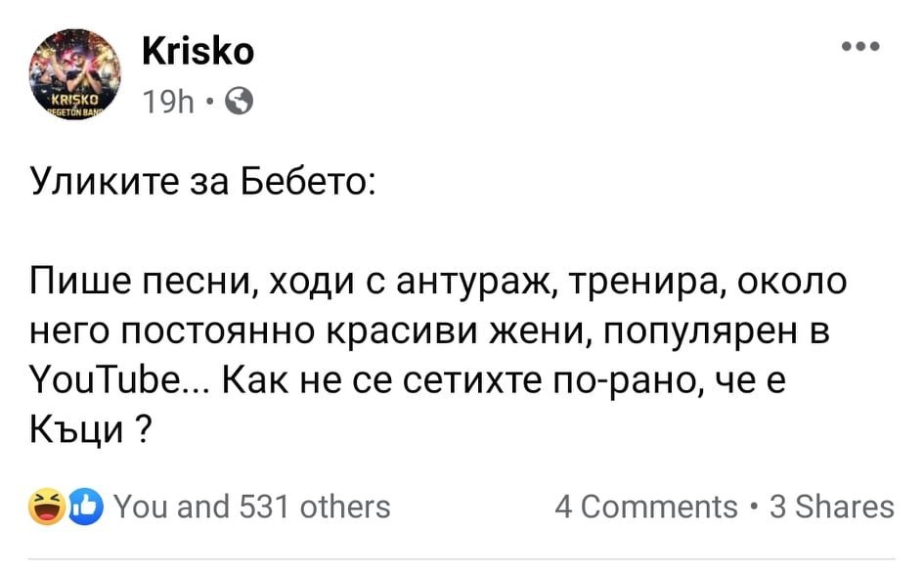Open the three-dot post options menu
The height and width of the screenshot is (576, 924).
860,45
